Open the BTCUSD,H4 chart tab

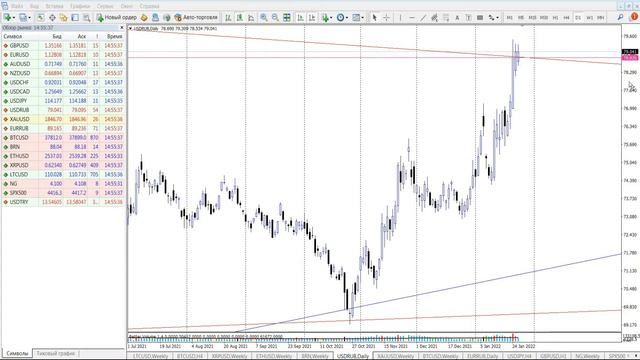190,356
